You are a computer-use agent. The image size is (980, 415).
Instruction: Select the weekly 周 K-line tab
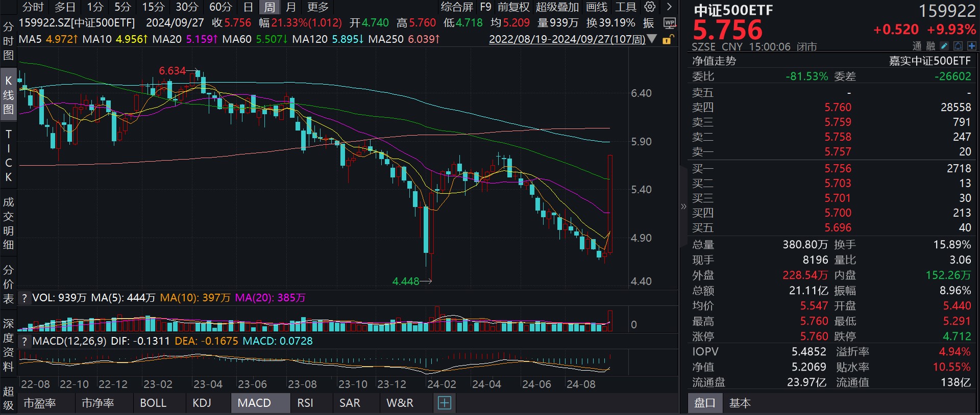pyautogui.click(x=269, y=7)
